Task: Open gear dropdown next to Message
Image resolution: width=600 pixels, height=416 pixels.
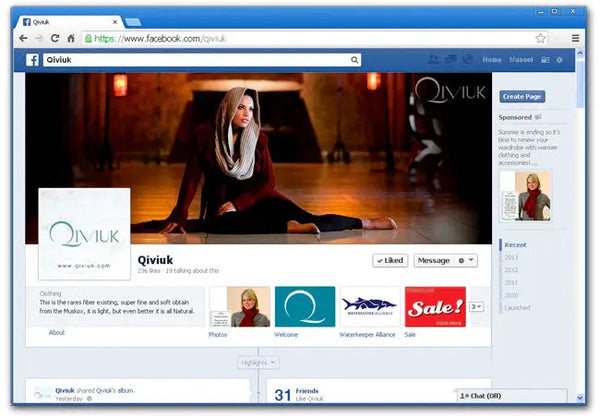Action: [466, 261]
